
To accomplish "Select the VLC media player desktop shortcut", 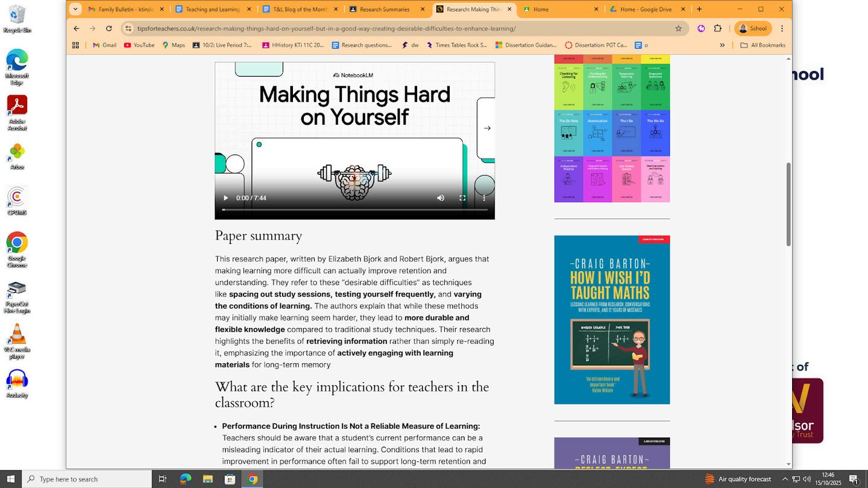I will tap(17, 342).
